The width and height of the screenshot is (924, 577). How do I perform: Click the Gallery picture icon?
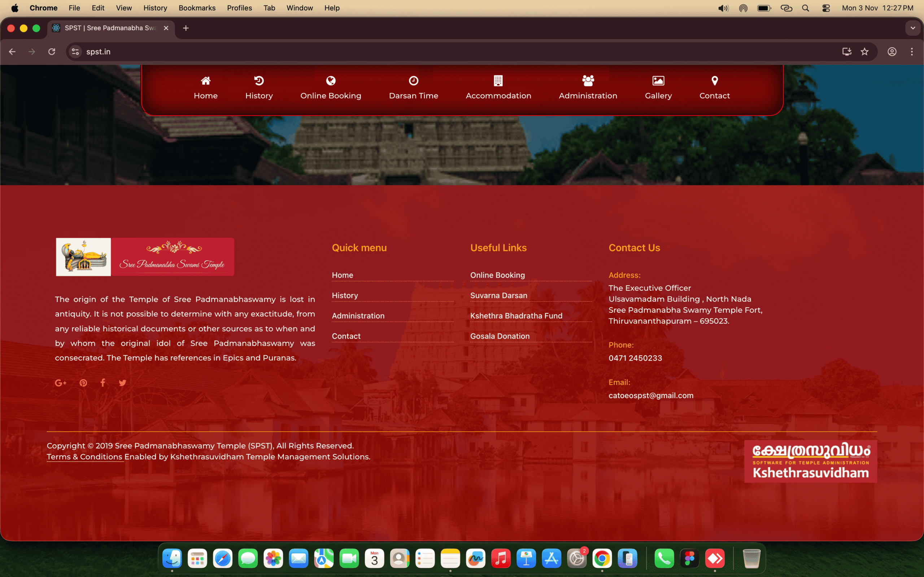pos(658,80)
